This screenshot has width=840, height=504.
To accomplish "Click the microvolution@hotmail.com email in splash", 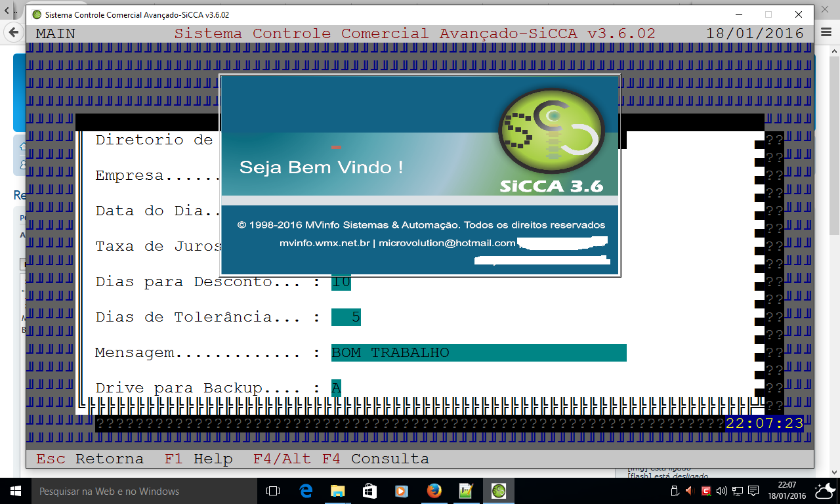I will click(448, 243).
